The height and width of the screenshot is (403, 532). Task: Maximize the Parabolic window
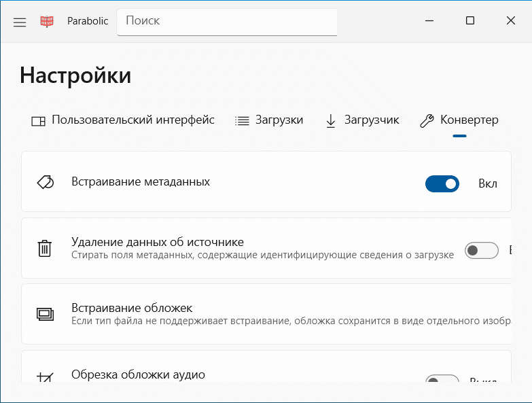point(470,21)
